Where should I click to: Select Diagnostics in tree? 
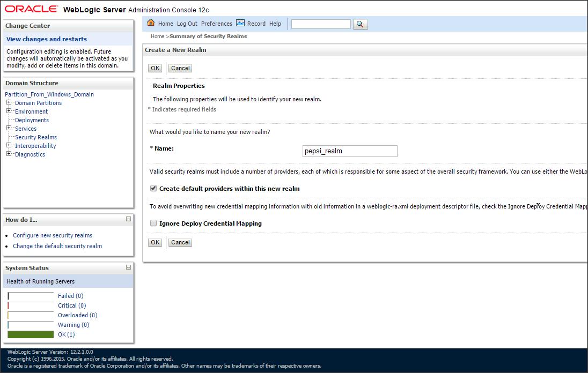coord(30,155)
